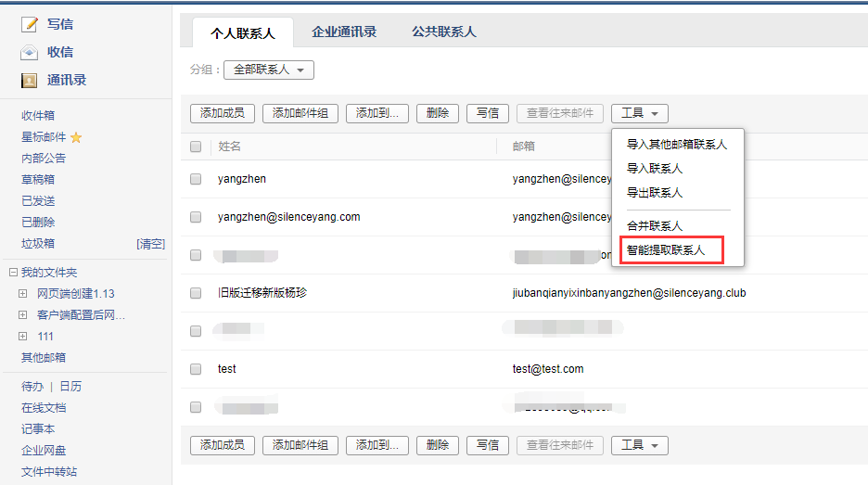Screen dimensions: 868x485
Task: Check the yangzhen contact checkbox
Action: [196, 179]
